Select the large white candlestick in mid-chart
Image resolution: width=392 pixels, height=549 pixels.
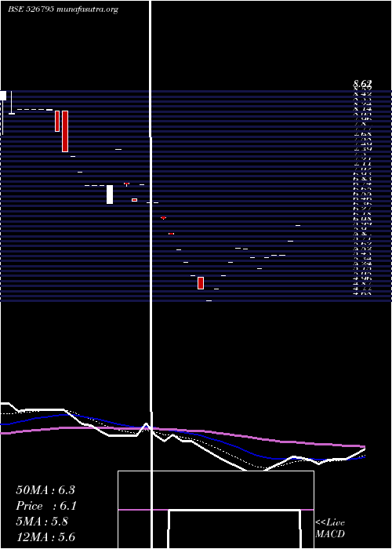click(110, 195)
